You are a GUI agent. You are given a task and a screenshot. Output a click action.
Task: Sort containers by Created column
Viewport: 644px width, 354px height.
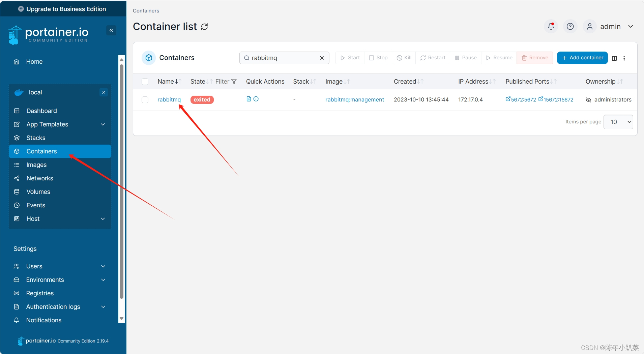(x=420, y=82)
